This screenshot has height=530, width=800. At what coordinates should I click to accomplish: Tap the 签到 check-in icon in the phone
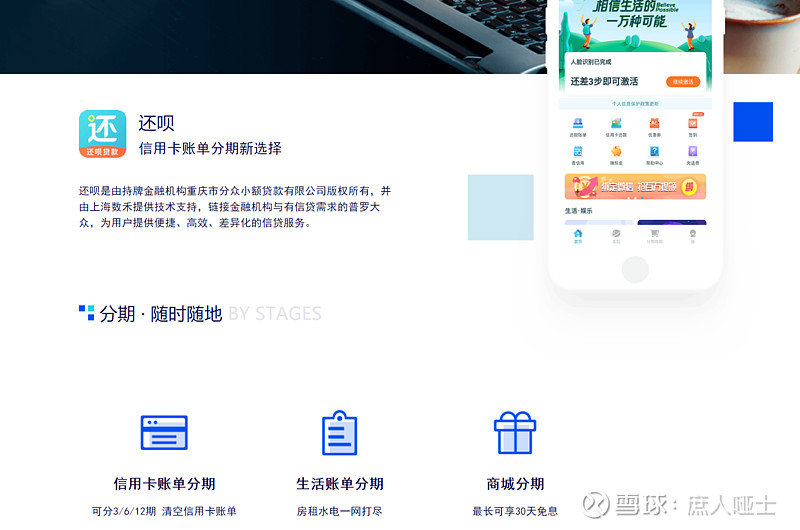click(693, 123)
